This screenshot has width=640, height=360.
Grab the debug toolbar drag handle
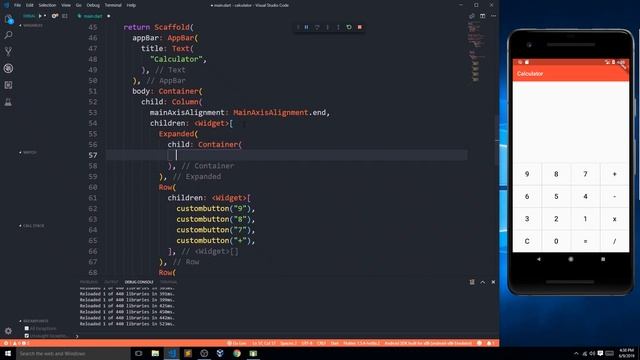click(298, 27)
